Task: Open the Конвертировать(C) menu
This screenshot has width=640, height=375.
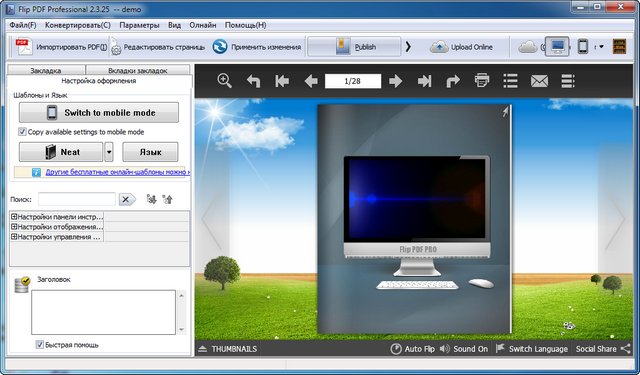Action: pyautogui.click(x=78, y=25)
